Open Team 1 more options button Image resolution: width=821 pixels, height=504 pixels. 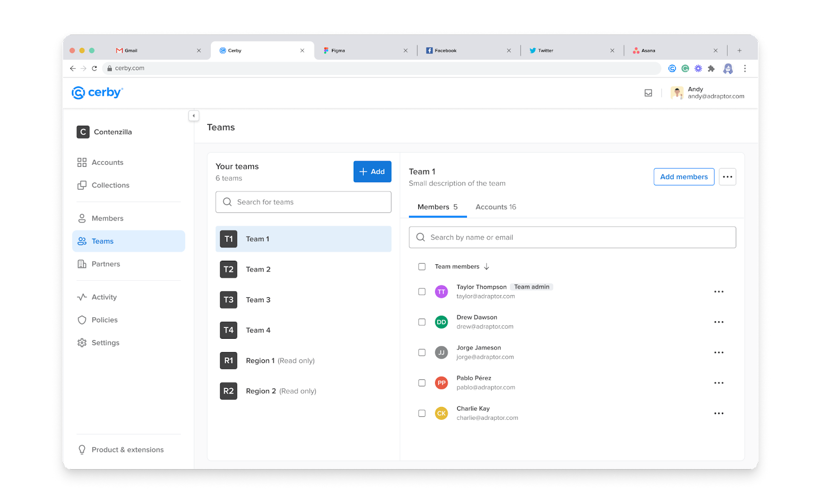click(x=728, y=177)
